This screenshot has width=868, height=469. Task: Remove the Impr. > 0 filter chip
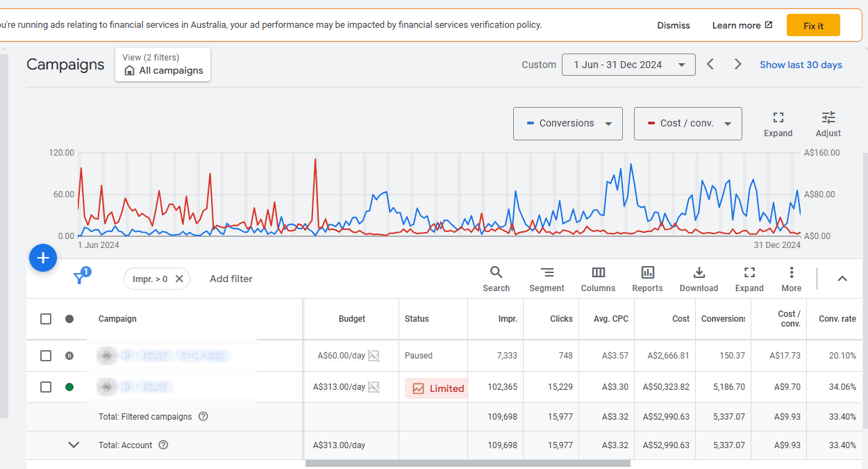(x=179, y=279)
